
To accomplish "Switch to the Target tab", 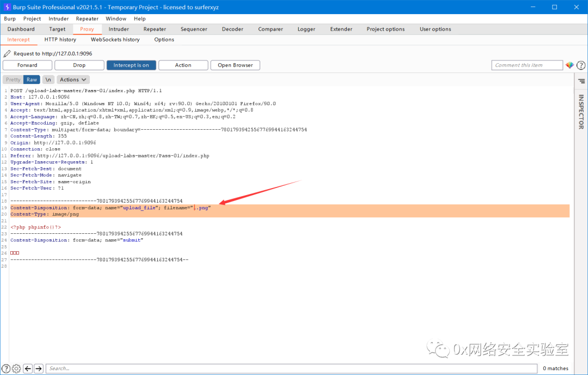I will [57, 29].
